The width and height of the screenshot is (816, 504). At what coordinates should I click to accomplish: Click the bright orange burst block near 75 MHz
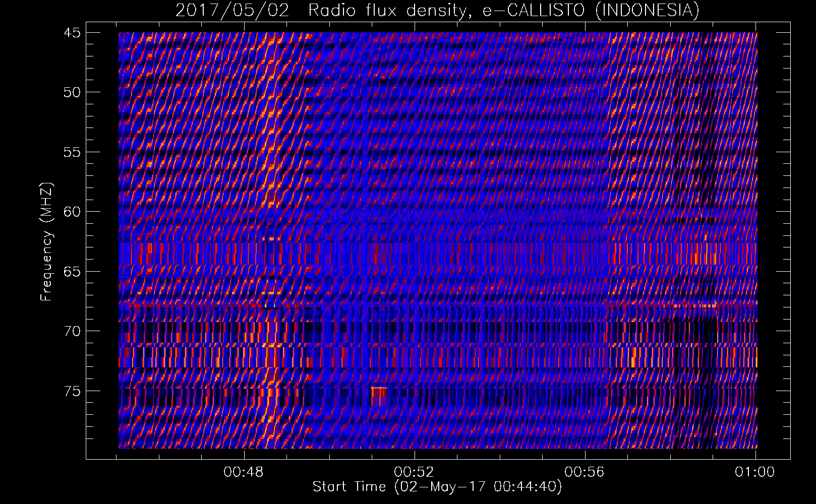coord(379,396)
